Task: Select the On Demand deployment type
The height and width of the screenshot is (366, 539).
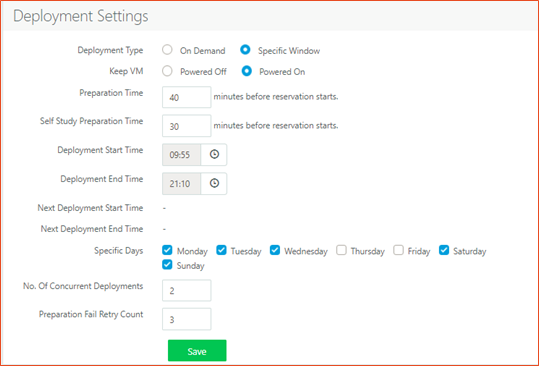Action: coord(167,50)
